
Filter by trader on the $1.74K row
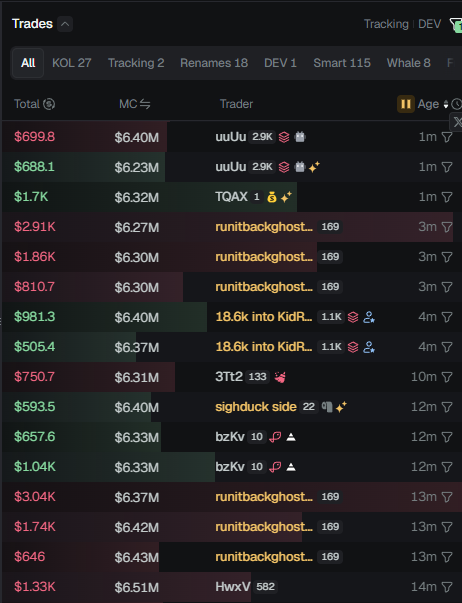click(447, 527)
